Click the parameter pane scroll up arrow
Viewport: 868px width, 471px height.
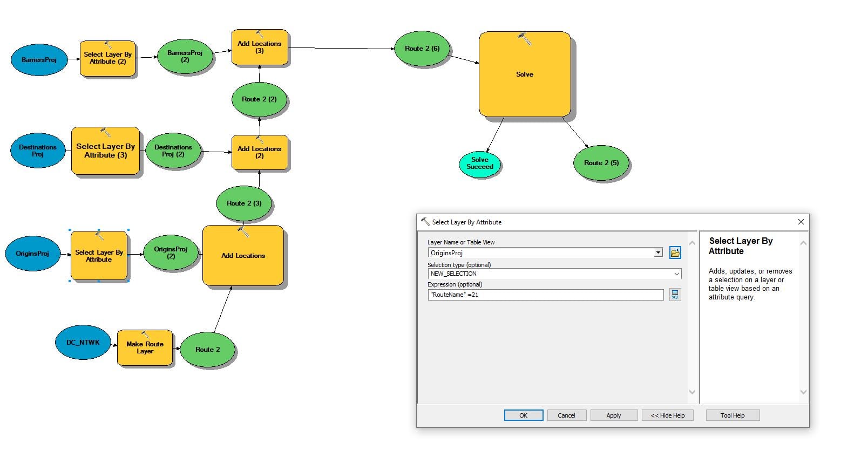(x=693, y=243)
